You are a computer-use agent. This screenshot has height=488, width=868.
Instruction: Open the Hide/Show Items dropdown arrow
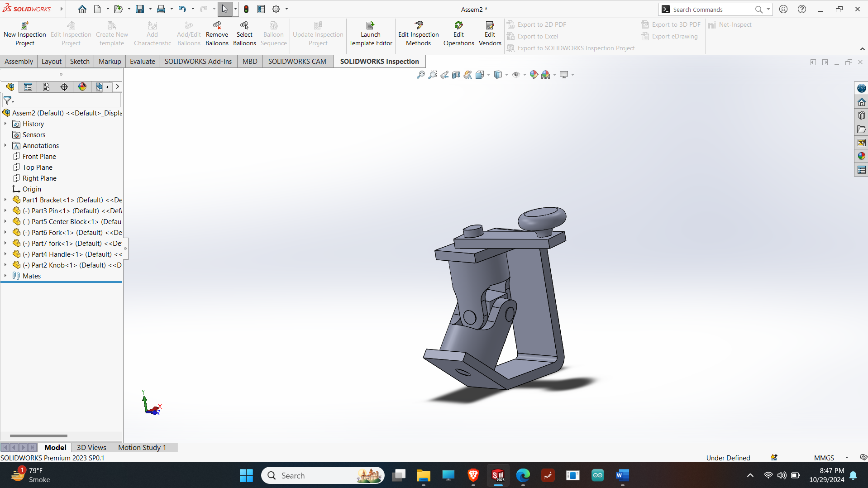tap(524, 75)
